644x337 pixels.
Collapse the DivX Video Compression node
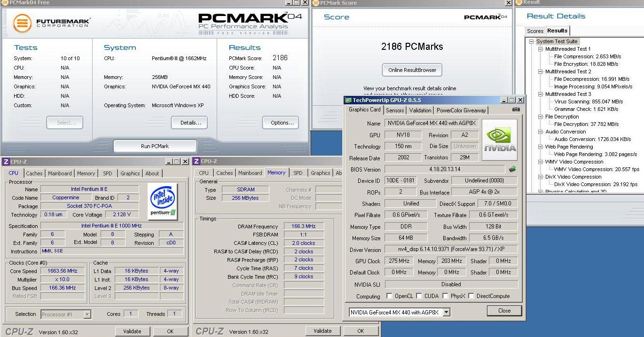(541, 177)
